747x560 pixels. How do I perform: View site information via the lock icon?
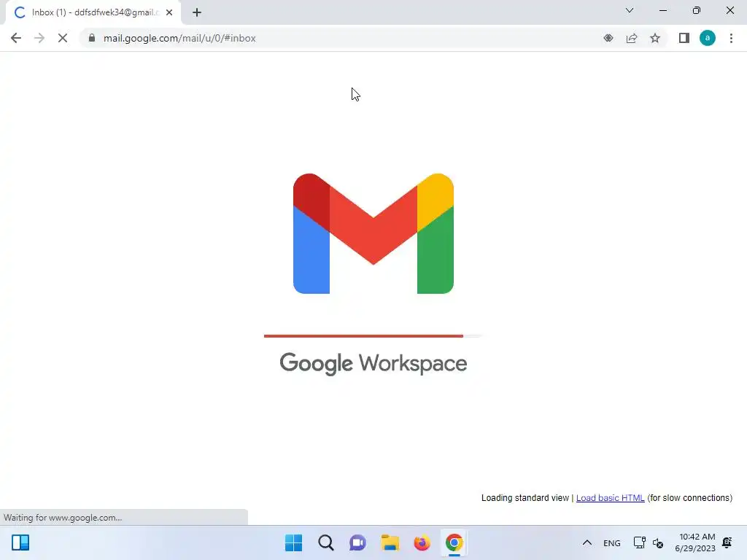92,38
